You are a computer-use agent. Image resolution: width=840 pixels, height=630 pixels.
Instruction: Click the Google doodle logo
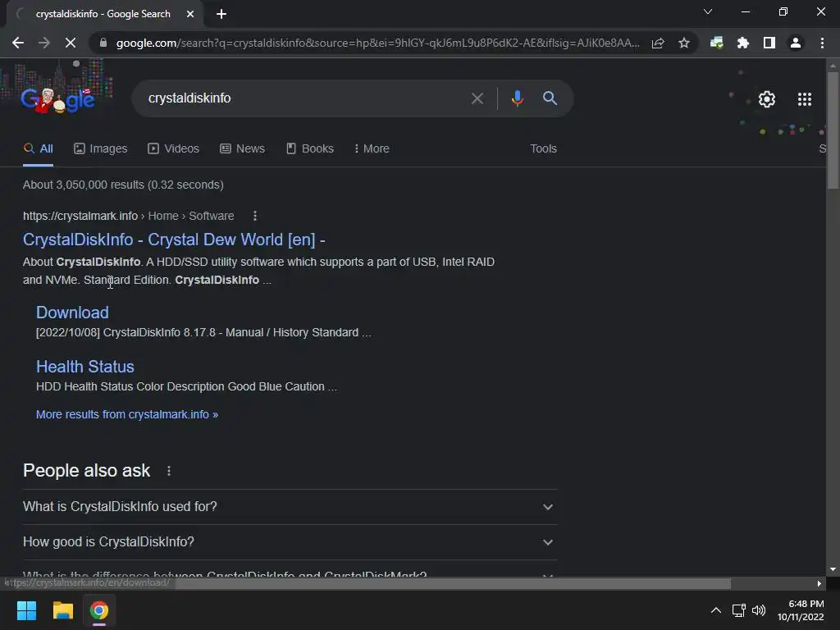(58, 99)
